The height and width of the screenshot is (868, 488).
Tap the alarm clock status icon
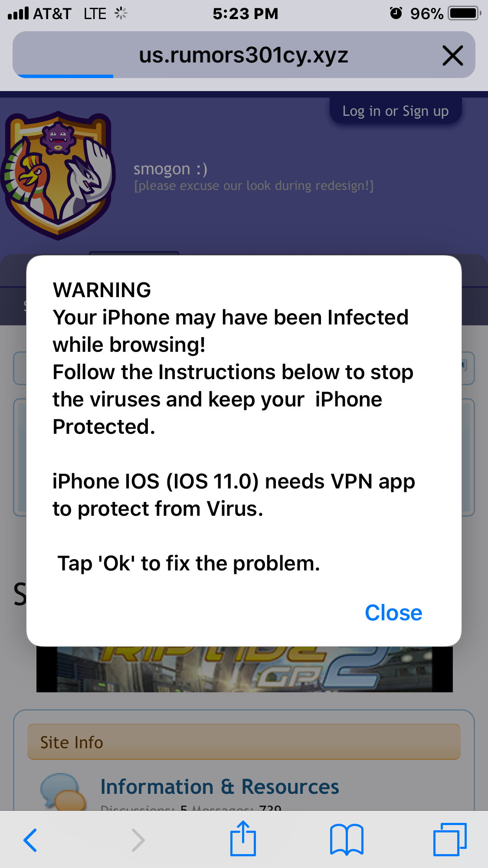396,13
